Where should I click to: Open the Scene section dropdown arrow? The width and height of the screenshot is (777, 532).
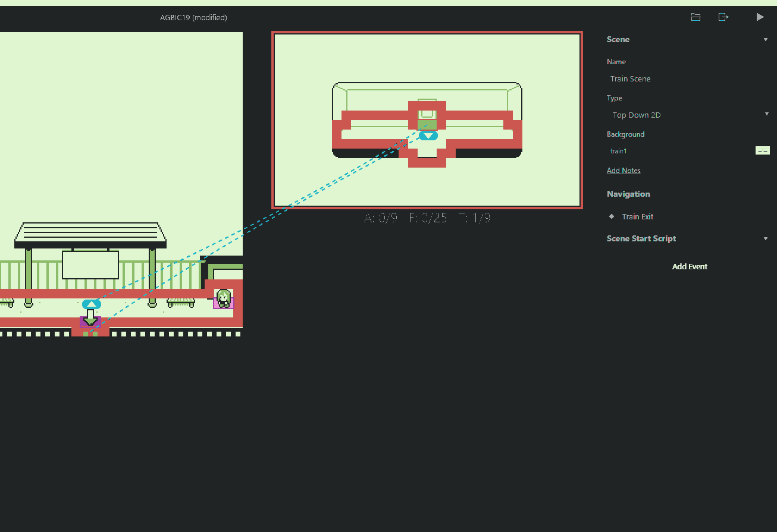click(x=766, y=40)
